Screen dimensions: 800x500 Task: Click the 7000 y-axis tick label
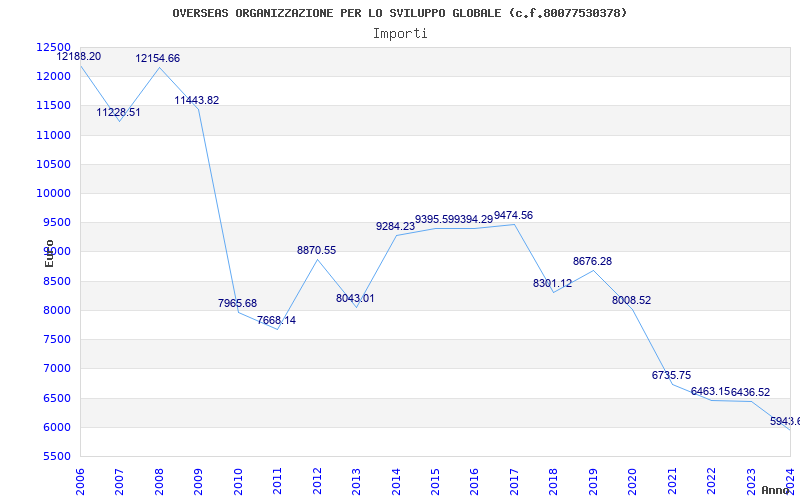(x=56, y=368)
